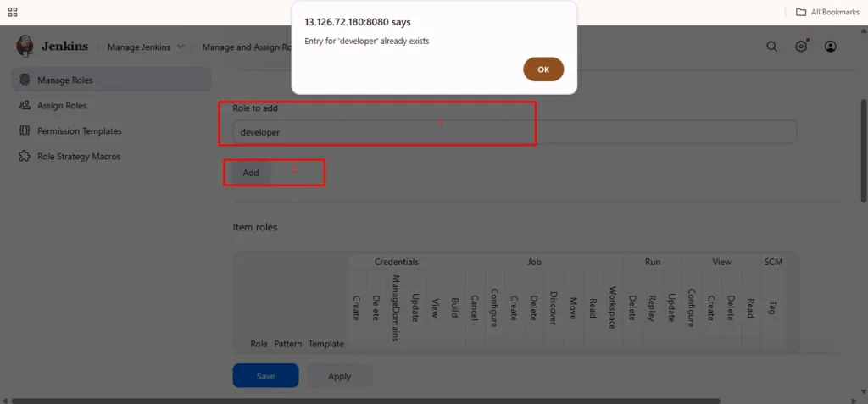Click the Jenkins butler logo

(x=25, y=47)
